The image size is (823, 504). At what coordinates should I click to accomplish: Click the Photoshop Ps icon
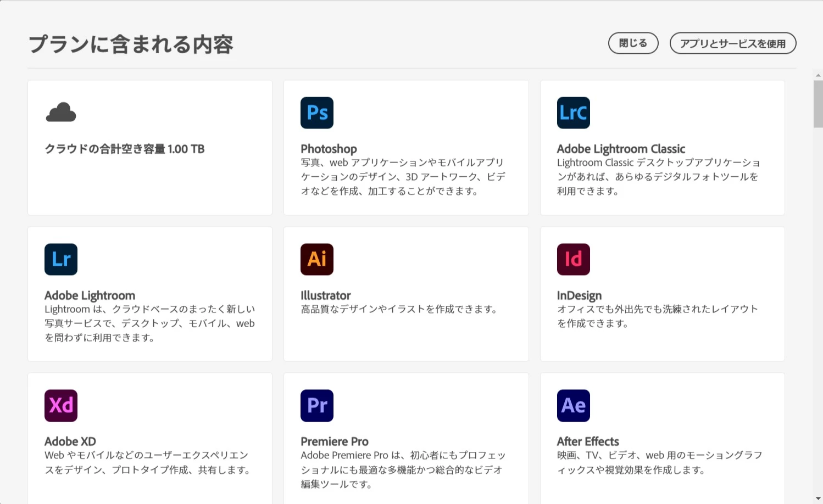(x=317, y=113)
